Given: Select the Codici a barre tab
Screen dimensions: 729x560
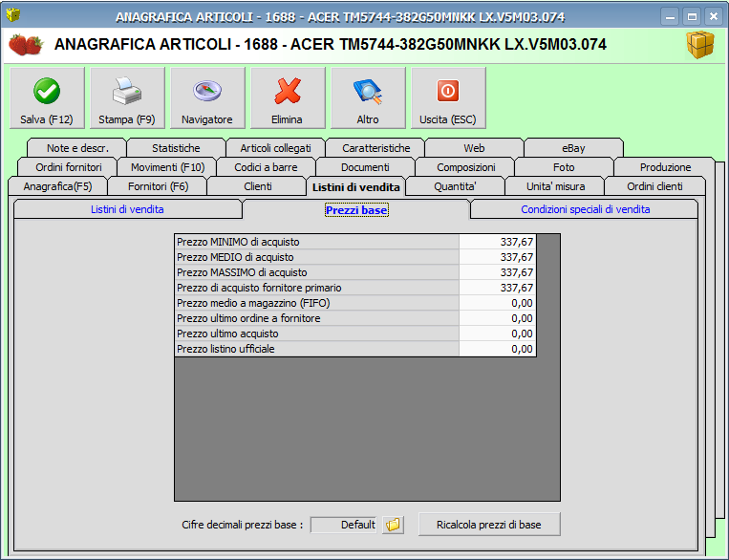Looking at the screenshot, I should 266,167.
